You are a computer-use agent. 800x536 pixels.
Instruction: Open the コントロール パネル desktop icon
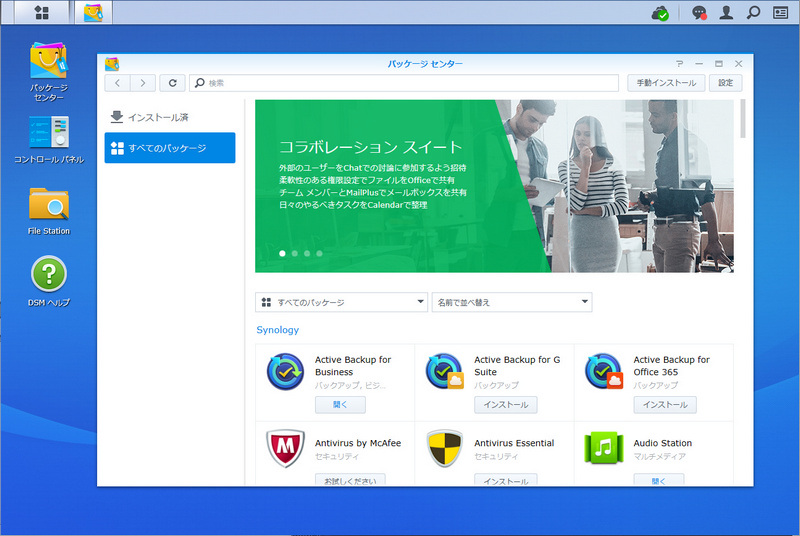click(x=48, y=139)
